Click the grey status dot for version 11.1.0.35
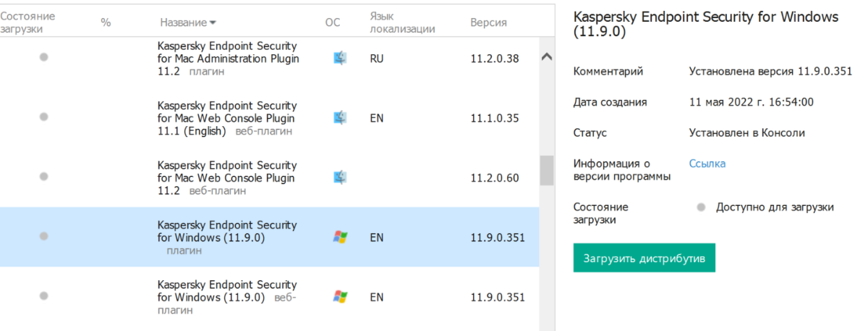868x331 pixels. click(x=43, y=117)
